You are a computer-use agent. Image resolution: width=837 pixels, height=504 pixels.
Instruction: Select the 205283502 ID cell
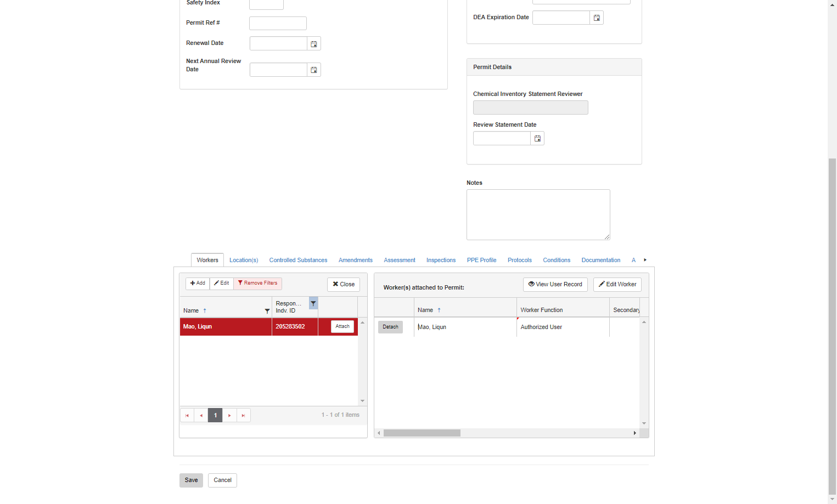(295, 326)
